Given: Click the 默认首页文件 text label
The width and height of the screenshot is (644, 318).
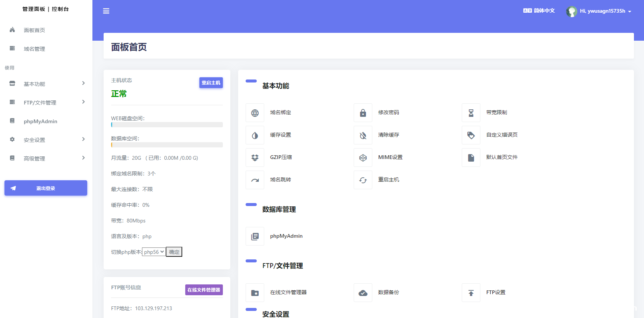Looking at the screenshot, I should point(502,158).
